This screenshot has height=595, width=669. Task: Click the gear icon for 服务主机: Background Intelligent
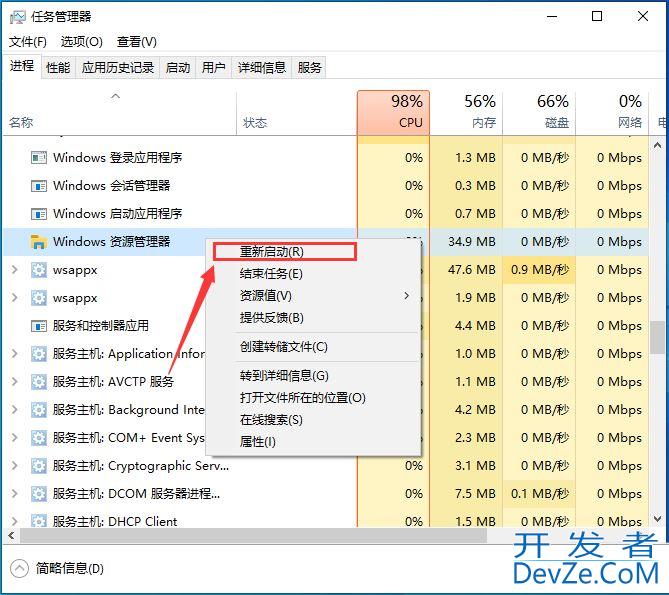(39, 410)
